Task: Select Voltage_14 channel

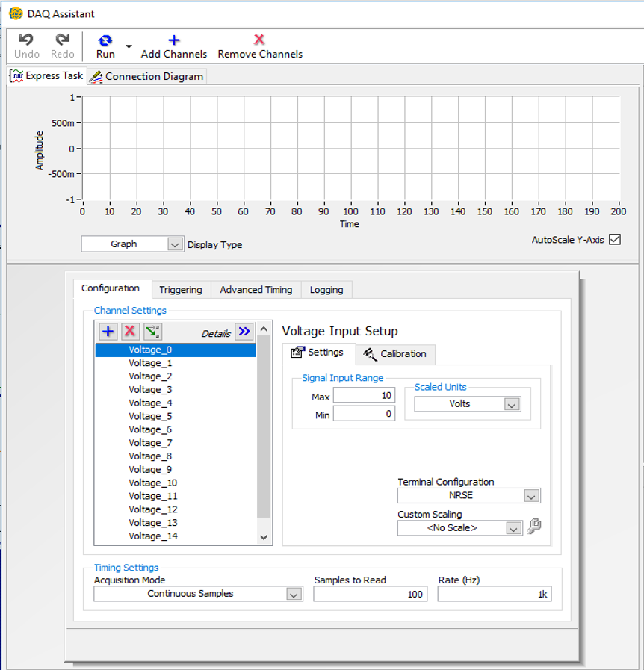Action: [176, 536]
